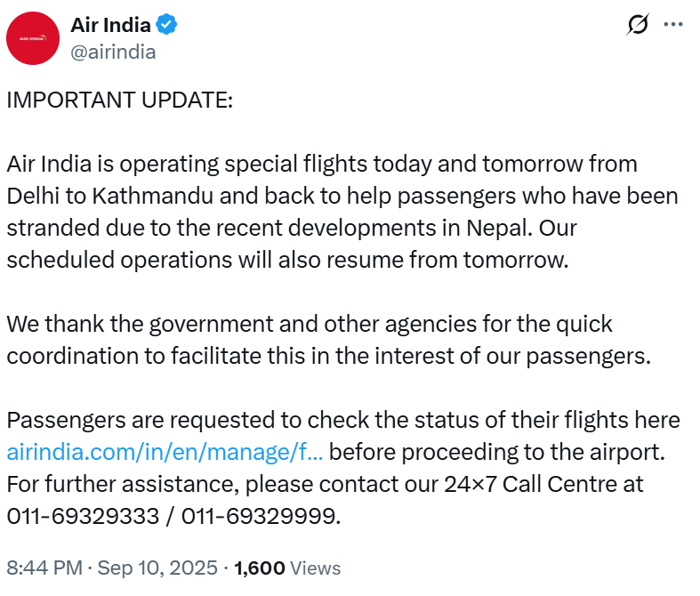
Task: Open the @airindia handle
Action: coord(113,52)
